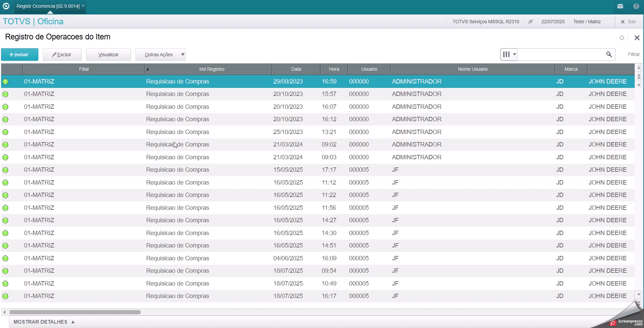The width and height of the screenshot is (644, 328).
Task: Click the TOTVS Serviços MSSQL R2310 label
Action: (x=486, y=22)
